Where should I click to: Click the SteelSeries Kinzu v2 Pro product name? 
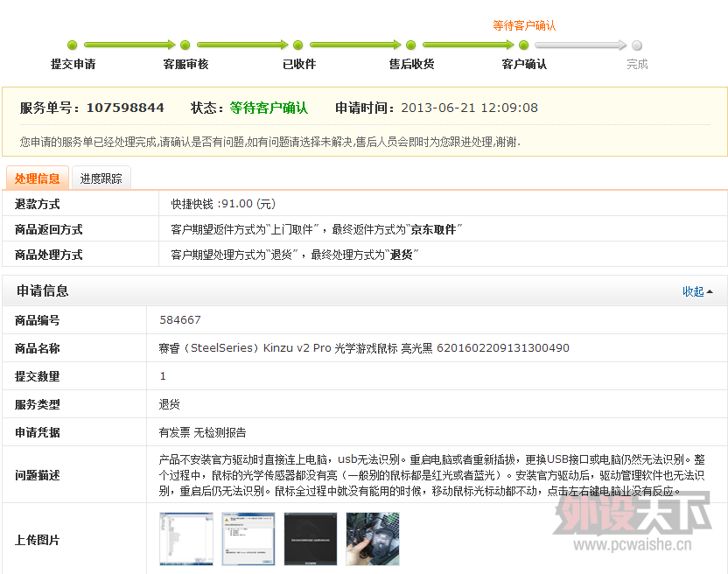[364, 348]
